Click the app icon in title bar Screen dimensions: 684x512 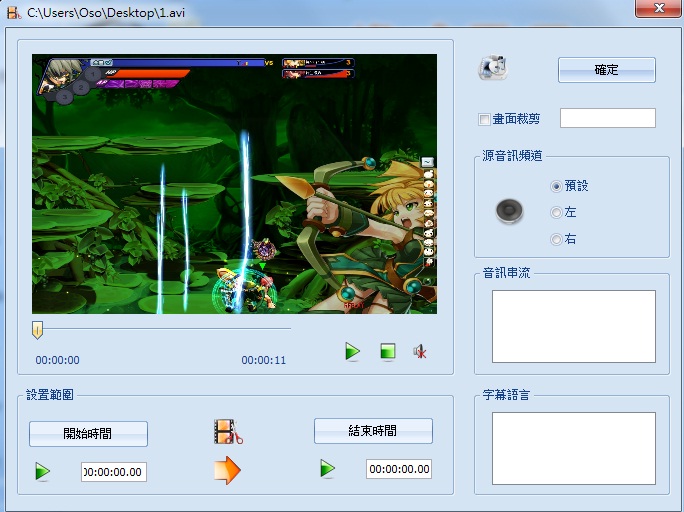coord(14,13)
